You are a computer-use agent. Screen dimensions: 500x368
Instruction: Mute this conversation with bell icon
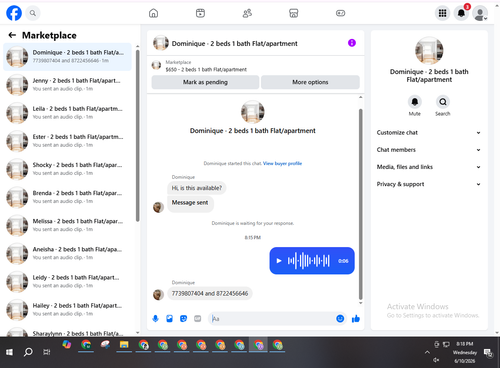[x=415, y=102]
